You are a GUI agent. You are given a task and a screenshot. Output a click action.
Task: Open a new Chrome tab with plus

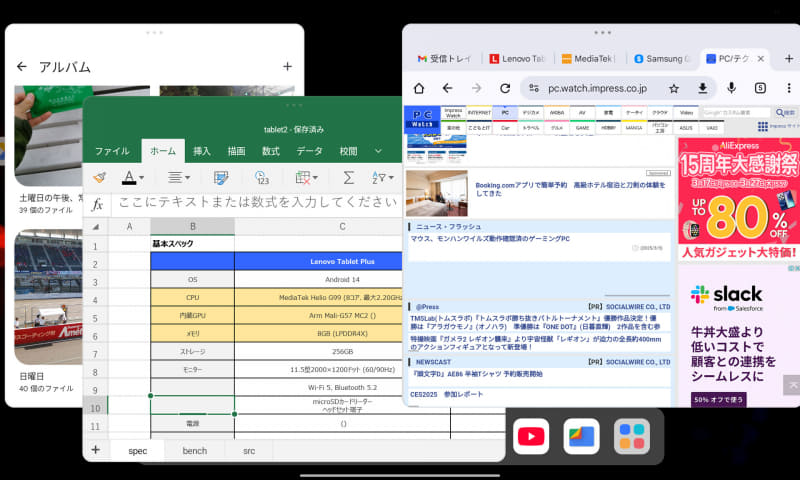tap(789, 59)
